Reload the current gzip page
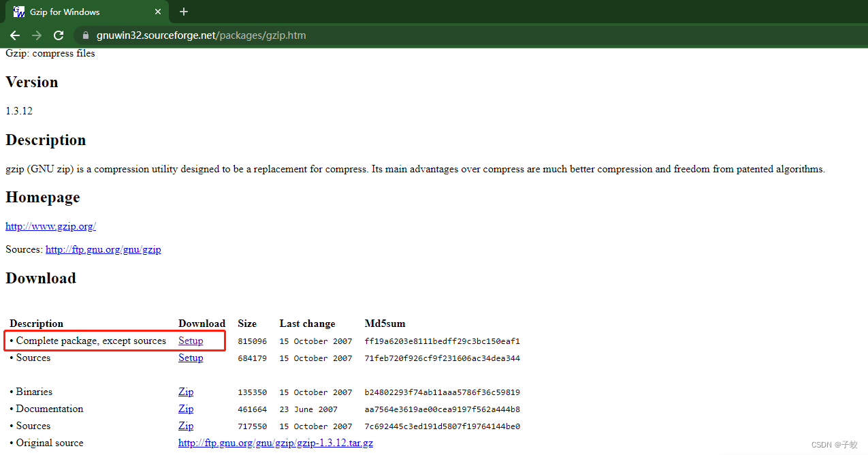 click(x=59, y=35)
